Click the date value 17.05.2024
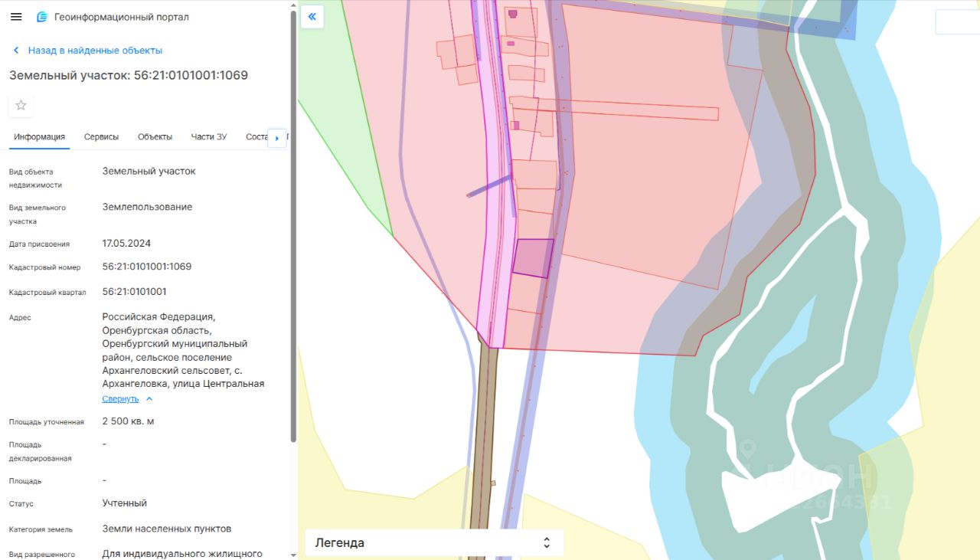Image resolution: width=980 pixels, height=560 pixels. [x=126, y=244]
